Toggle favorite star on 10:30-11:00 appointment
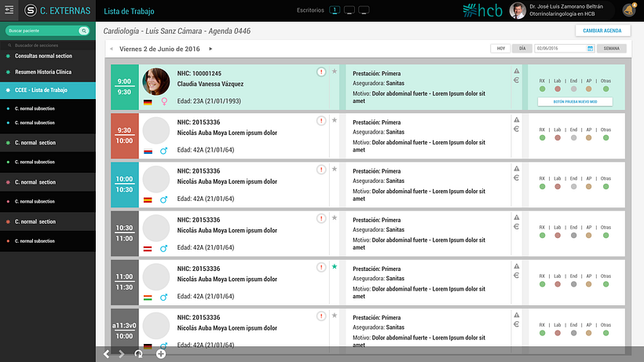 (335, 218)
